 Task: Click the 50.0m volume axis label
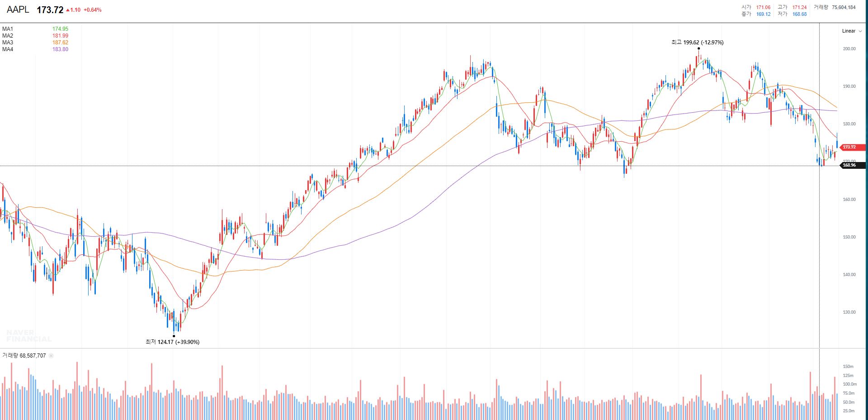[x=849, y=402]
